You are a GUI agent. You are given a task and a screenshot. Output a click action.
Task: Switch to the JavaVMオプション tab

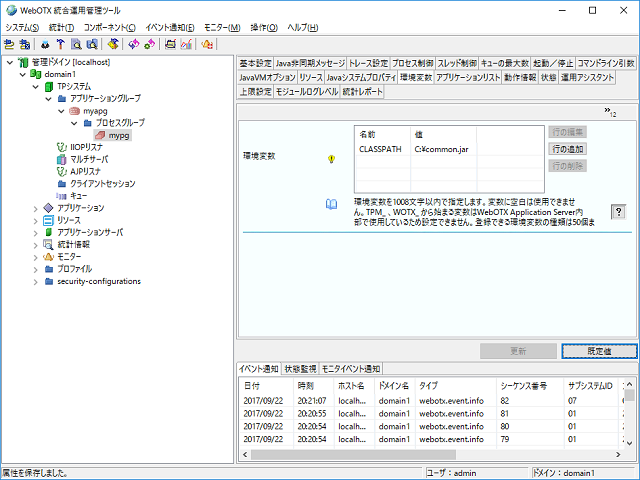point(267,77)
